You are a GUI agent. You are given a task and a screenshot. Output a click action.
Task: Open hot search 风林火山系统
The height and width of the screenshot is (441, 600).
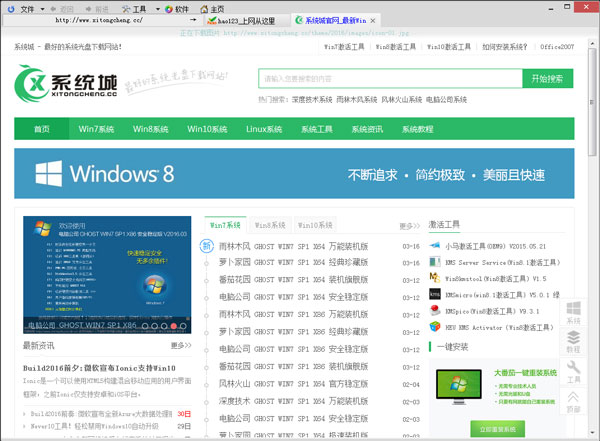[x=401, y=100]
